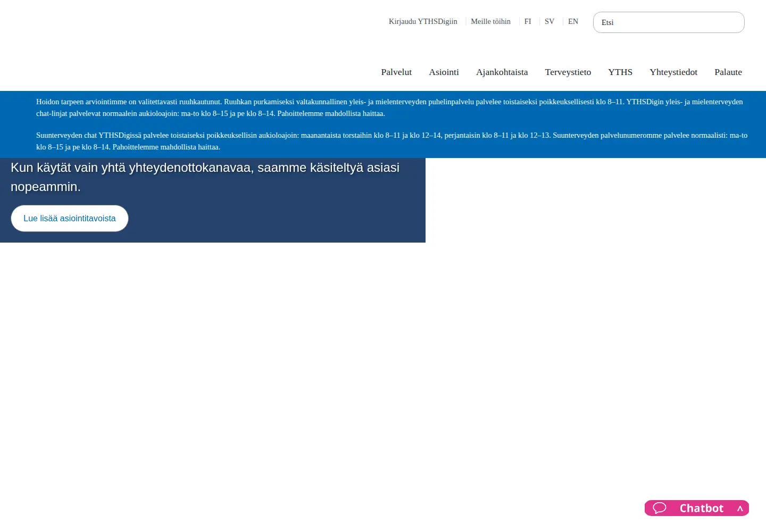Switch language to FI

528,21
